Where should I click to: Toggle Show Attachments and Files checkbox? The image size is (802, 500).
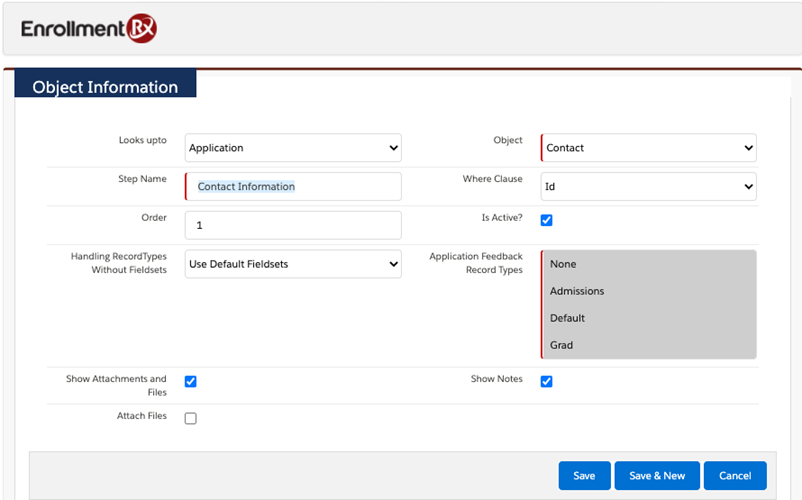tap(191, 381)
